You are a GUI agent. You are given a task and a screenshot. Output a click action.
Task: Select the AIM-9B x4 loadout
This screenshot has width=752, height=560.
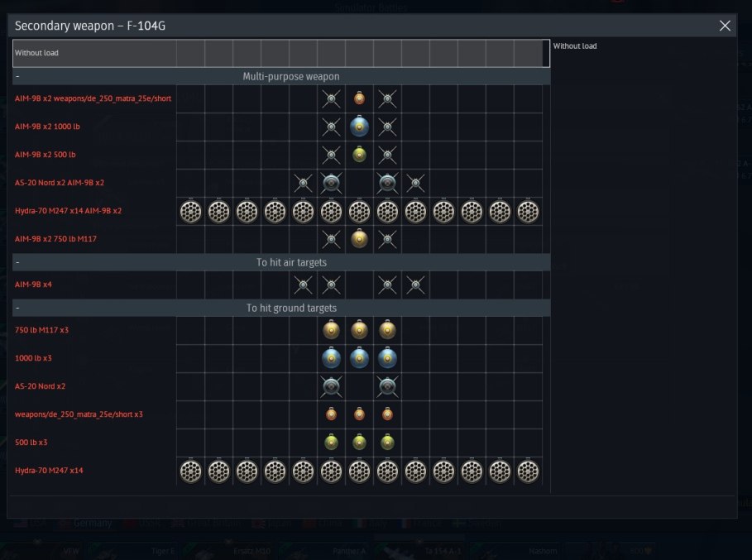281,285
